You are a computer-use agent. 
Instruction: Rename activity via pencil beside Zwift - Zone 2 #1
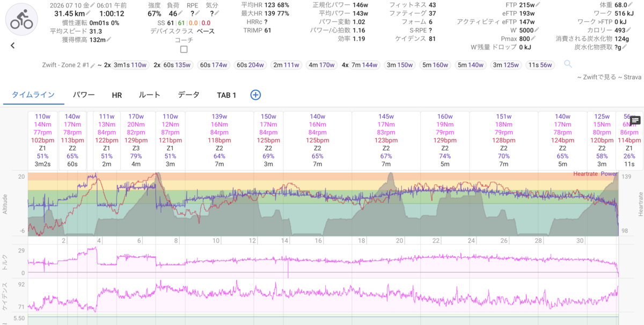coord(93,65)
